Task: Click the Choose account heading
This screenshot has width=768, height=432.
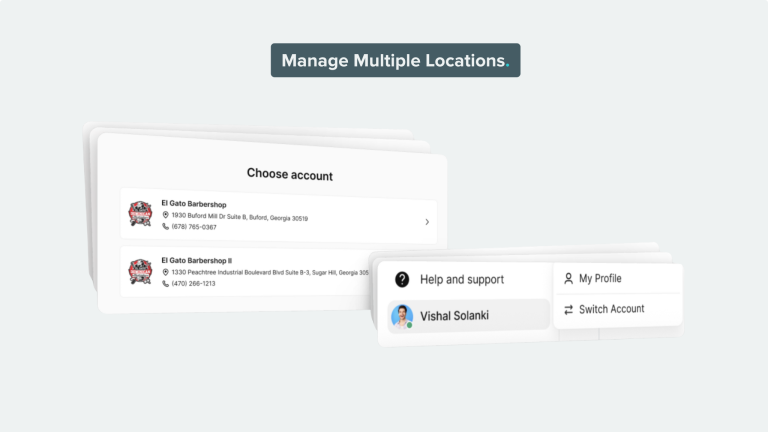Action: [x=289, y=174]
